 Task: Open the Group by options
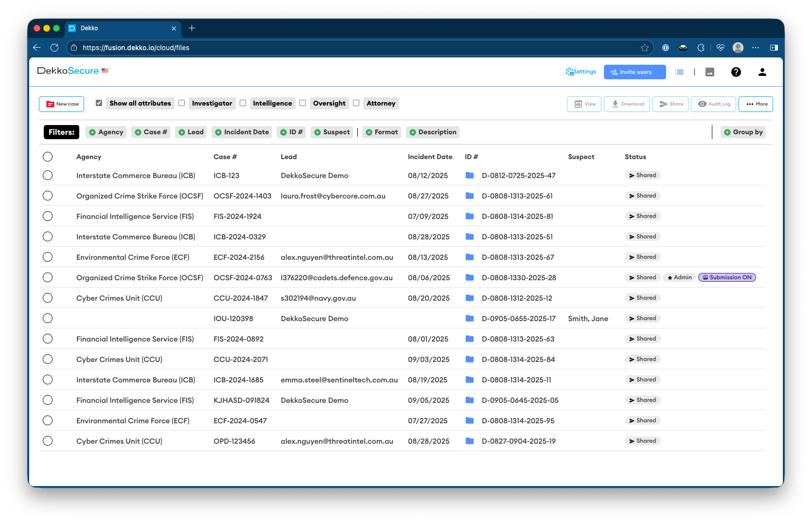pyautogui.click(x=743, y=132)
